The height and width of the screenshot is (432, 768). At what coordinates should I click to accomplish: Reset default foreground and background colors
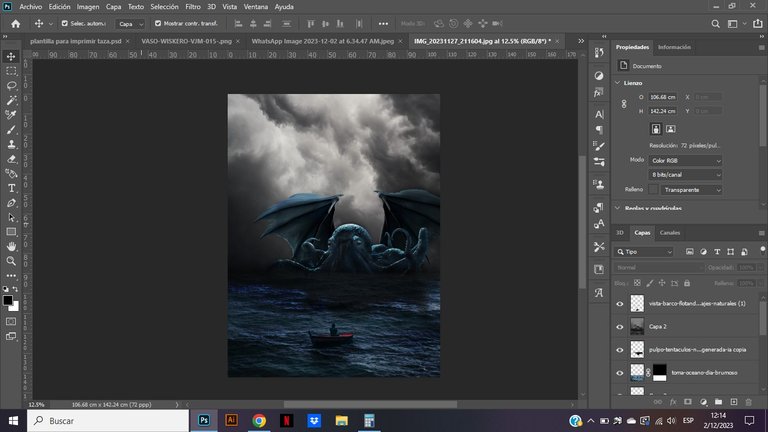point(6,289)
